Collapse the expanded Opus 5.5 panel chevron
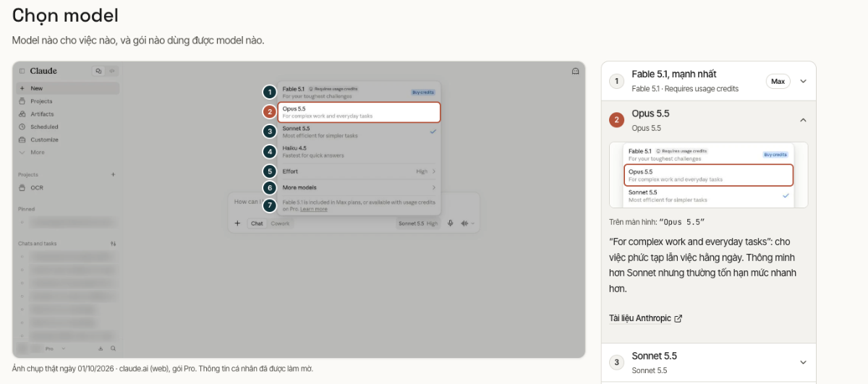This screenshot has height=384, width=868. 803,120
